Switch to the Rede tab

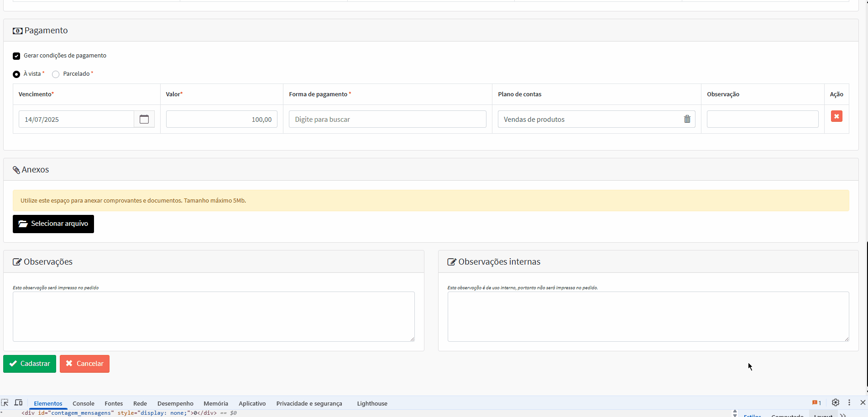pos(140,403)
